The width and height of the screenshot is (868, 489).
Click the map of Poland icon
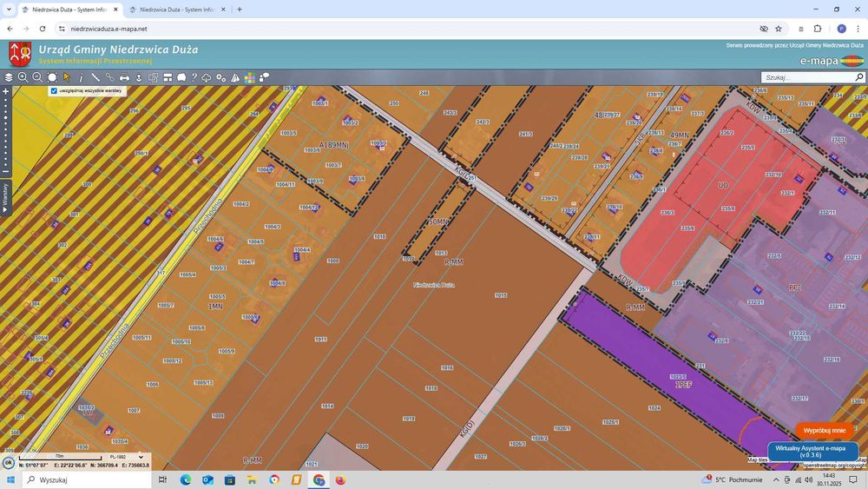click(x=181, y=77)
